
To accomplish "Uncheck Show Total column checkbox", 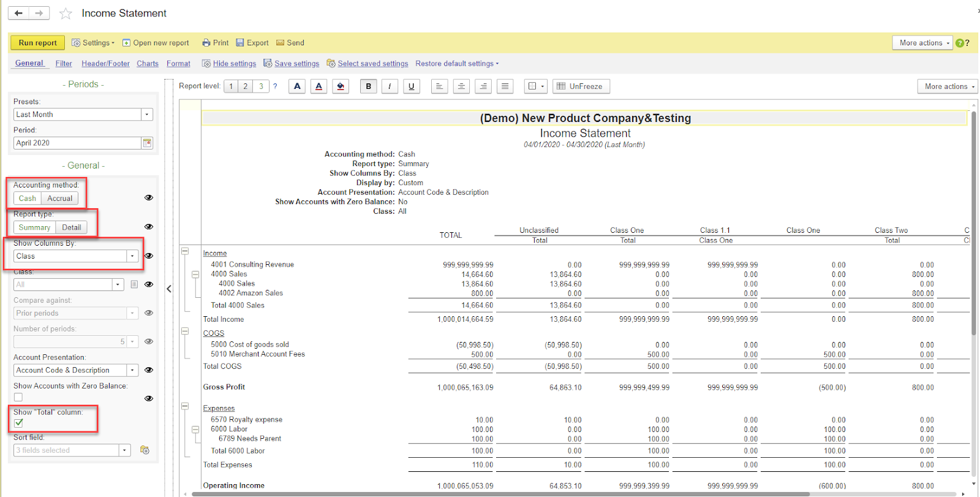I will (18, 423).
